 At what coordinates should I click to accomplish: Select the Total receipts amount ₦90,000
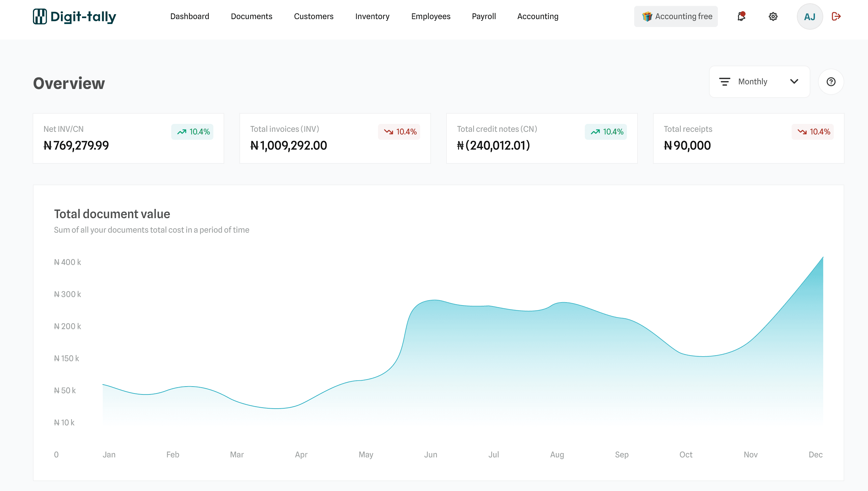point(687,145)
